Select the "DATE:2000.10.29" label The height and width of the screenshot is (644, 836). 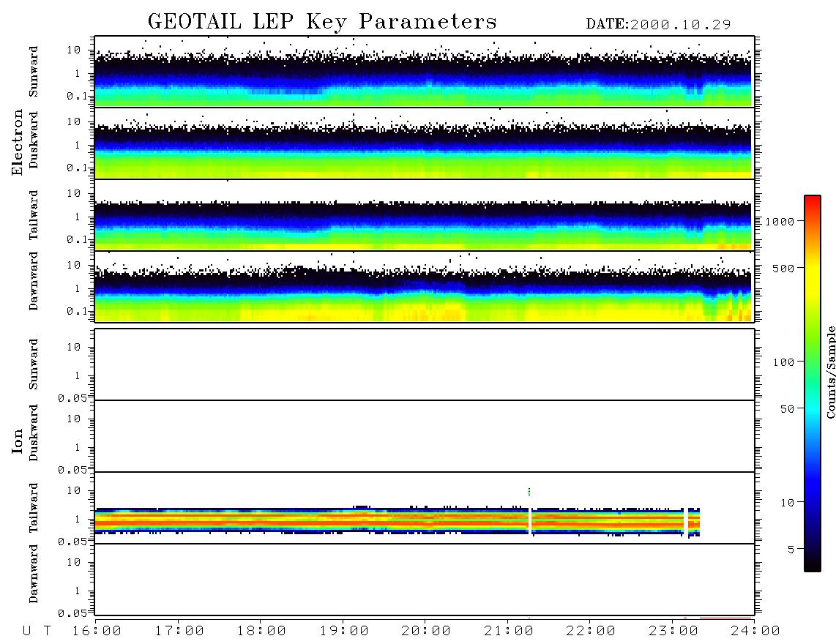click(658, 25)
